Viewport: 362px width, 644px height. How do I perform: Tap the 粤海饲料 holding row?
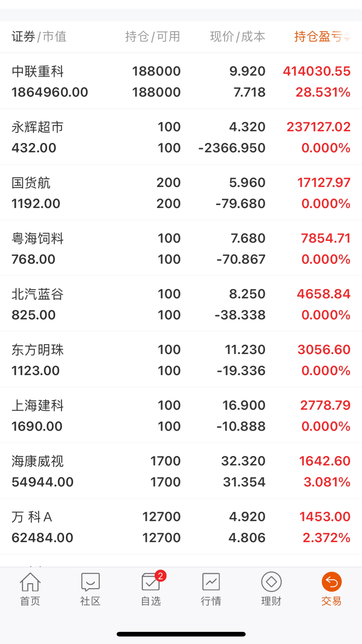[x=181, y=248]
